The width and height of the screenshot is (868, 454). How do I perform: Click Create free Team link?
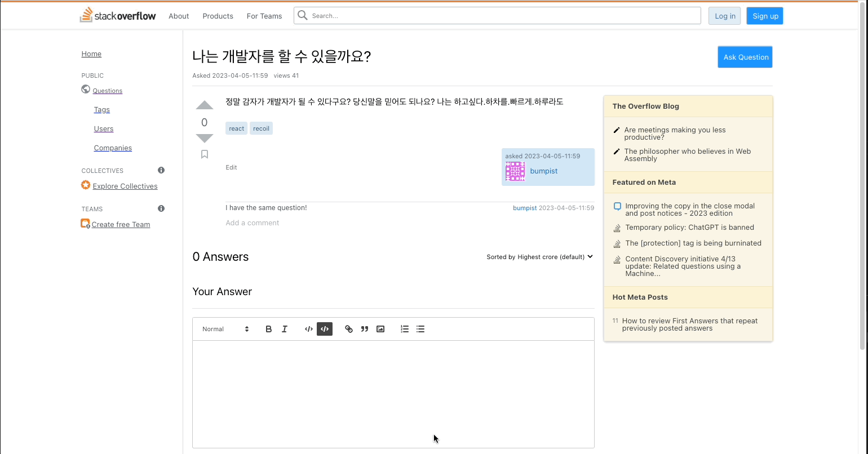[x=121, y=224]
